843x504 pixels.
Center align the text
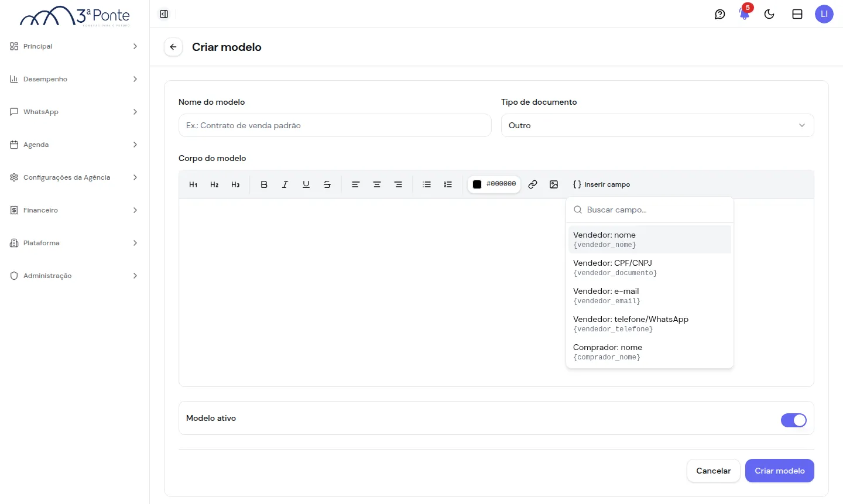pyautogui.click(x=377, y=184)
